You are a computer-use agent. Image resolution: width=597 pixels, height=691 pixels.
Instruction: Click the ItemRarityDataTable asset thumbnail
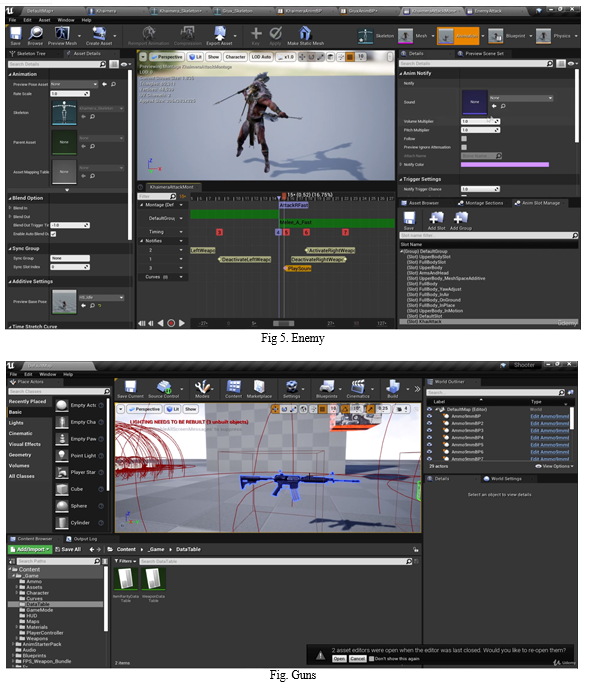click(126, 579)
